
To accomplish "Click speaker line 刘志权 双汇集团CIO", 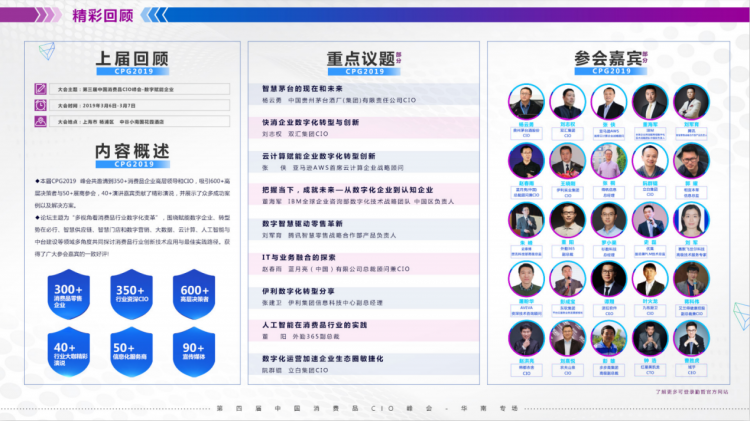I will (295, 134).
